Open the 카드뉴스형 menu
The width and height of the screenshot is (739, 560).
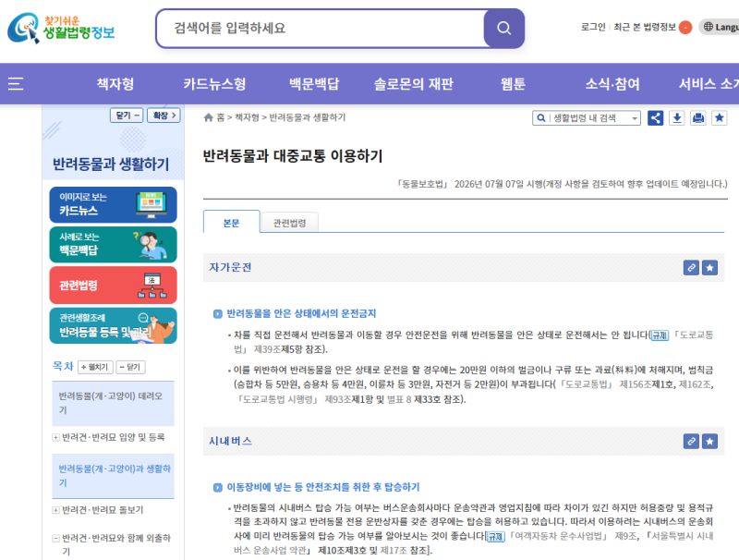coord(214,84)
